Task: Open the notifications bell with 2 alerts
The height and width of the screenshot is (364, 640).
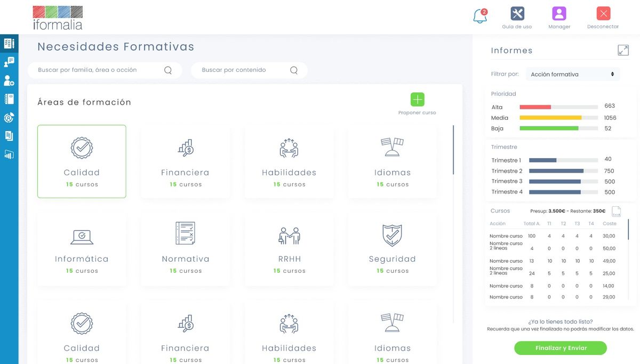Action: [x=480, y=16]
